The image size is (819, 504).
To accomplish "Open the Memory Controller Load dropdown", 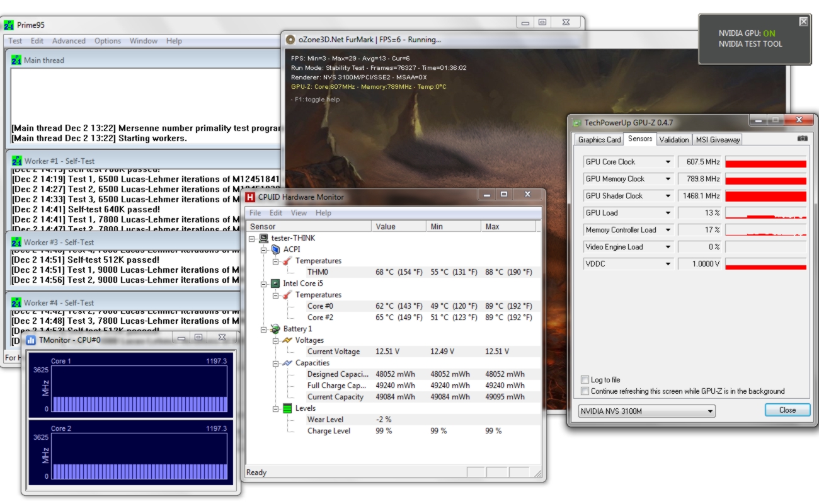I will click(668, 230).
